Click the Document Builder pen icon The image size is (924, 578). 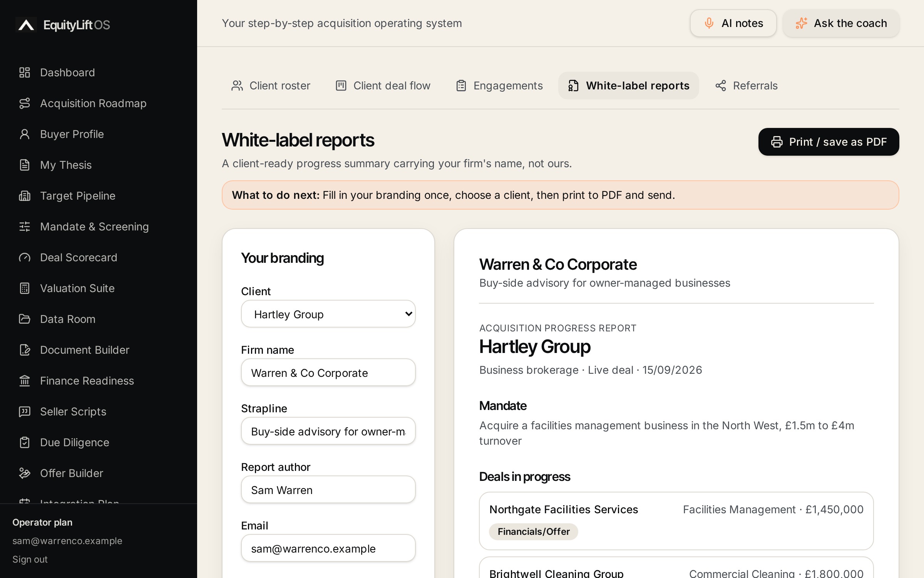click(25, 350)
